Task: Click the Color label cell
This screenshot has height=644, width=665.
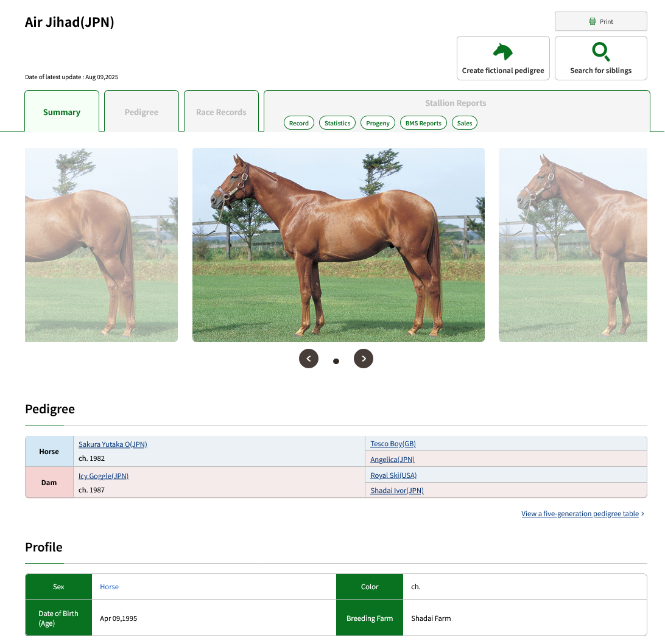Action: [370, 587]
